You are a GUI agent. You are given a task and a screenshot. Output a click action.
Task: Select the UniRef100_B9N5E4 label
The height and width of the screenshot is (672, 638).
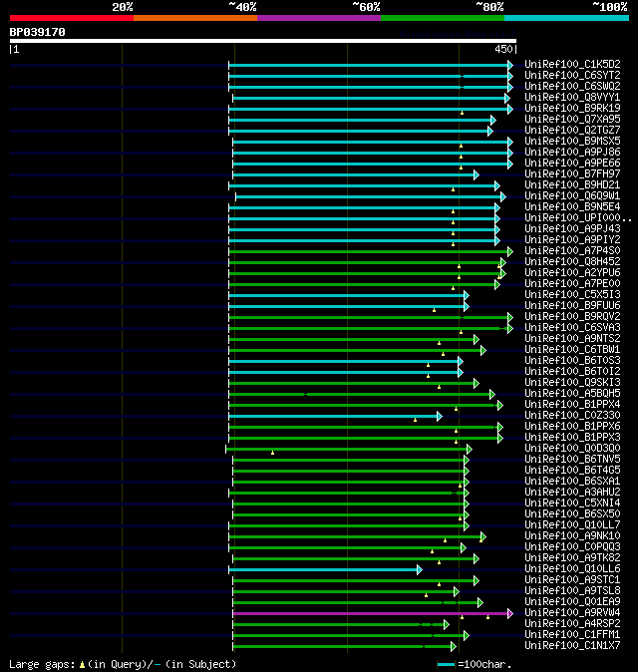click(572, 207)
